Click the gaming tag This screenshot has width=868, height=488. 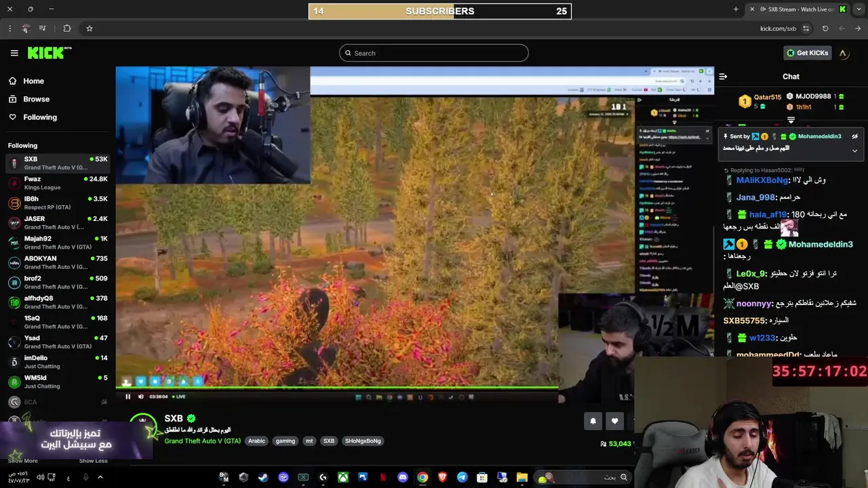pos(285,441)
